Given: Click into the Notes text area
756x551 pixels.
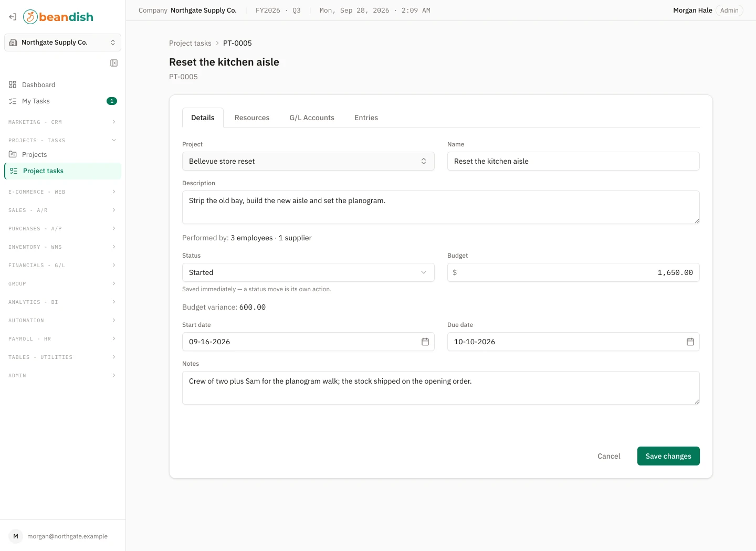Looking at the screenshot, I should point(441,388).
